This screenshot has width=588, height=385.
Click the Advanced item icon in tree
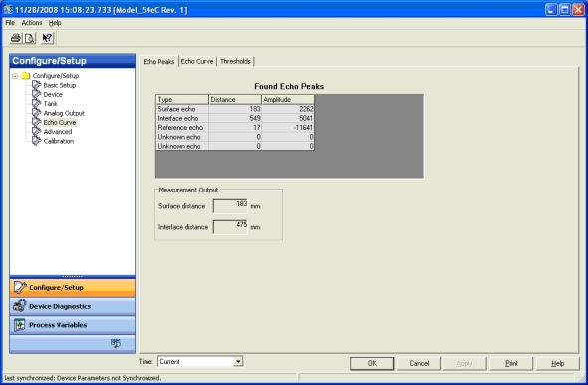coord(36,132)
